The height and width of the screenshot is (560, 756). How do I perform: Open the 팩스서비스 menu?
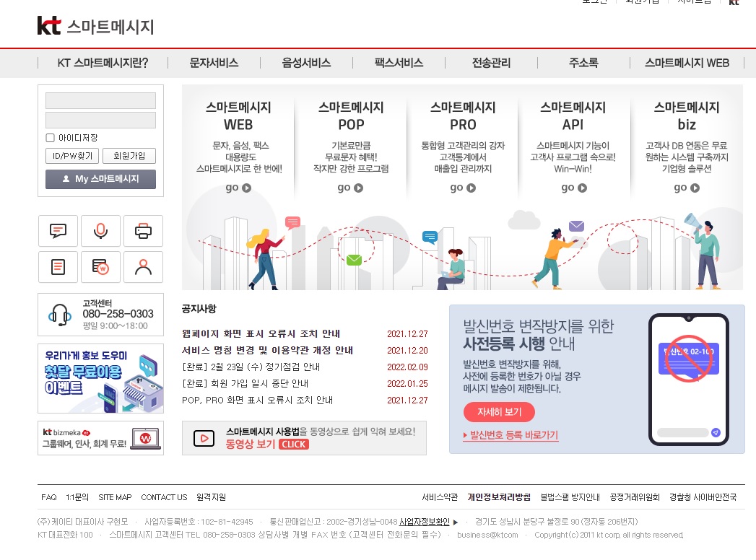pyautogui.click(x=399, y=63)
